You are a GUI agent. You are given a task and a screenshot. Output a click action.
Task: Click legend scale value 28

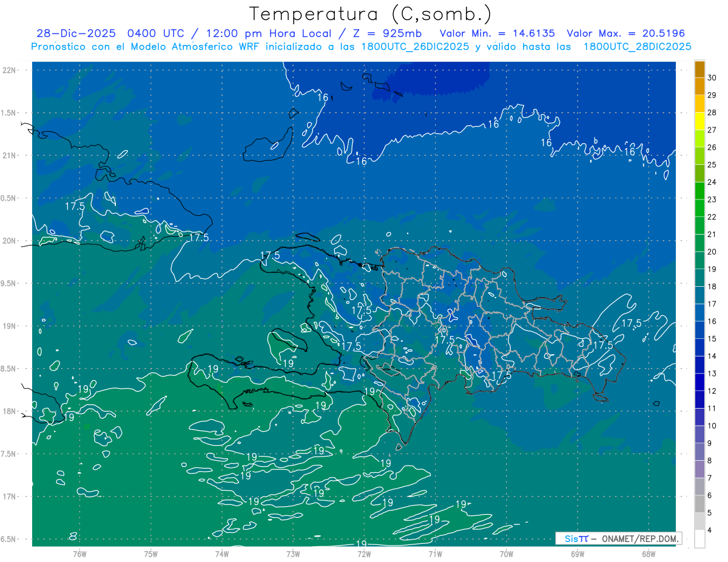point(712,113)
